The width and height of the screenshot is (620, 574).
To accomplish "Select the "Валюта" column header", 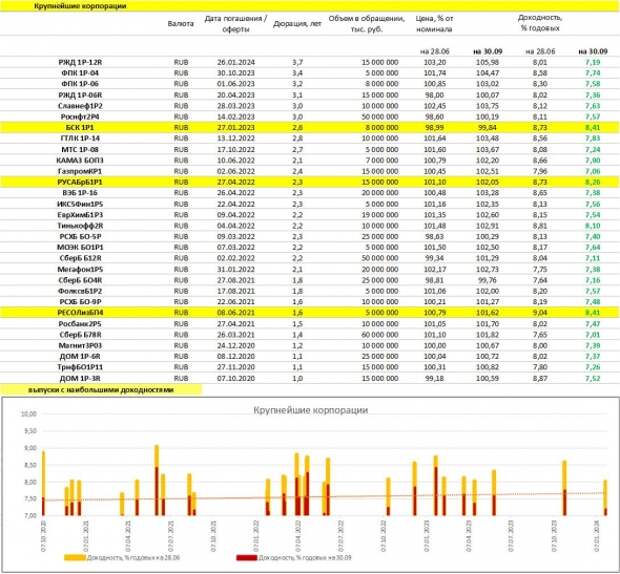I will coord(181,24).
